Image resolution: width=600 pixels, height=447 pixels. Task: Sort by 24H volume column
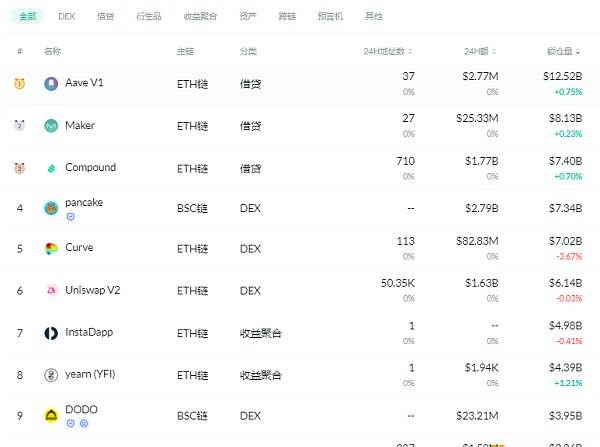pyautogui.click(x=480, y=51)
